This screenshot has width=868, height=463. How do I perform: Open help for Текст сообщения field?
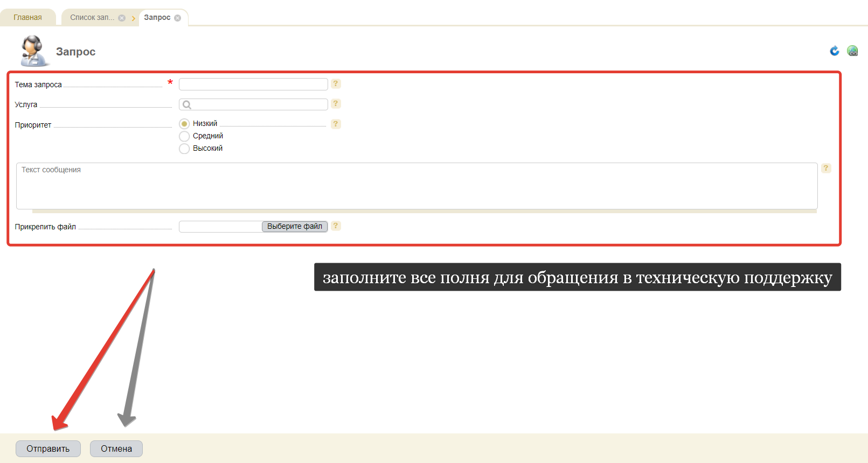click(x=826, y=168)
